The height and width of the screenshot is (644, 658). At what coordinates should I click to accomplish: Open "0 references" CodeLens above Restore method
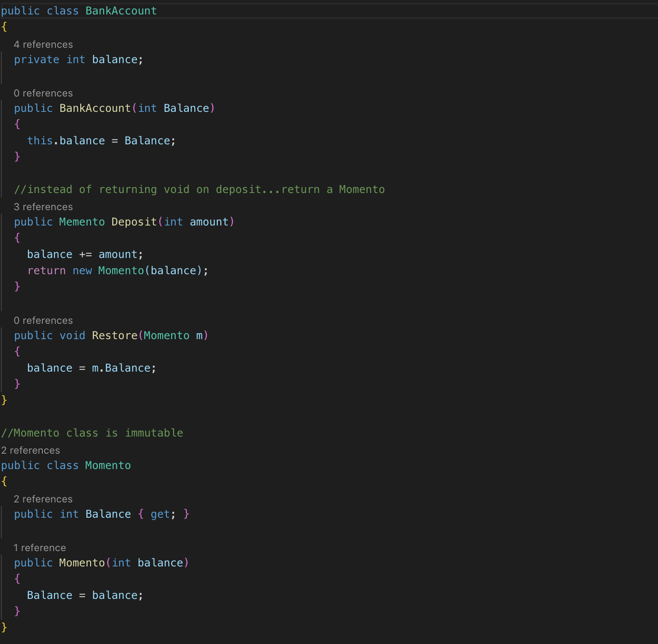[43, 321]
